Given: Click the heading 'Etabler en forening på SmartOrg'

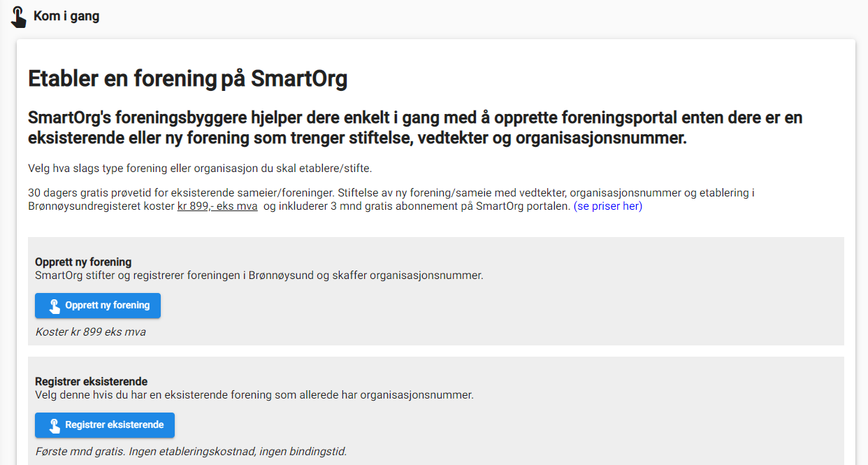Looking at the screenshot, I should pyautogui.click(x=187, y=79).
